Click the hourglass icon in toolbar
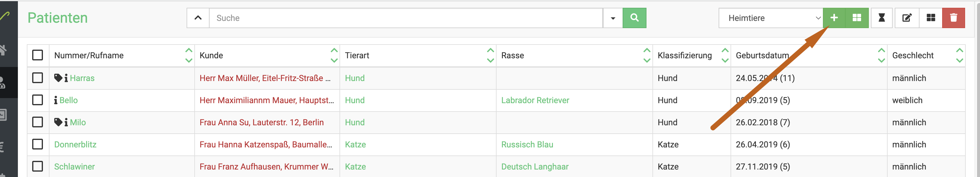Screen dimensions: 980x177 coord(881,18)
